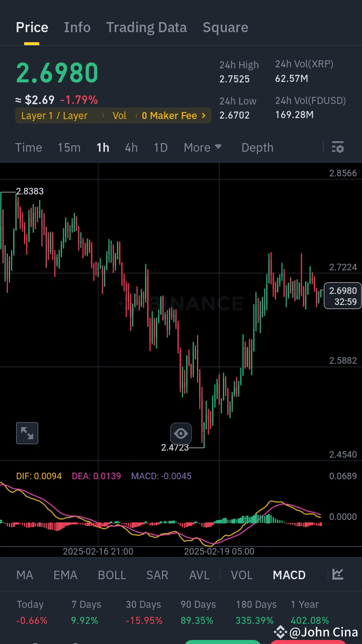Click 0.0689 MACD axis label

[343, 476]
